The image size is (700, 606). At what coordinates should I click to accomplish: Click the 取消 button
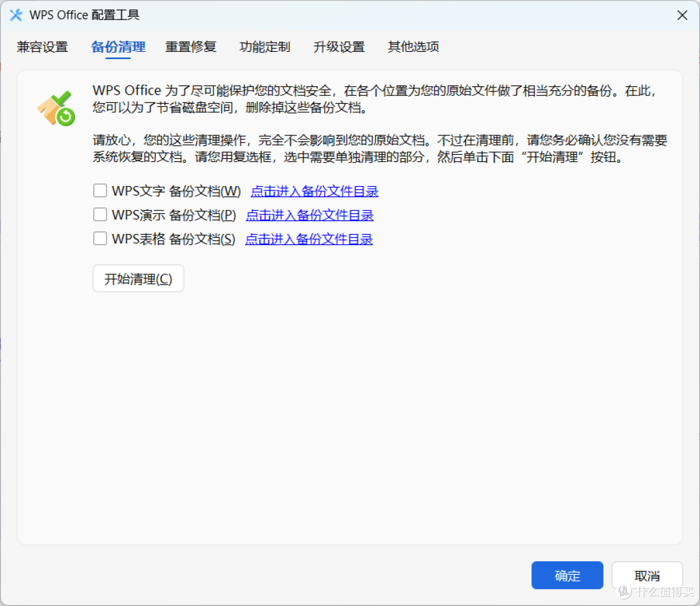click(647, 575)
